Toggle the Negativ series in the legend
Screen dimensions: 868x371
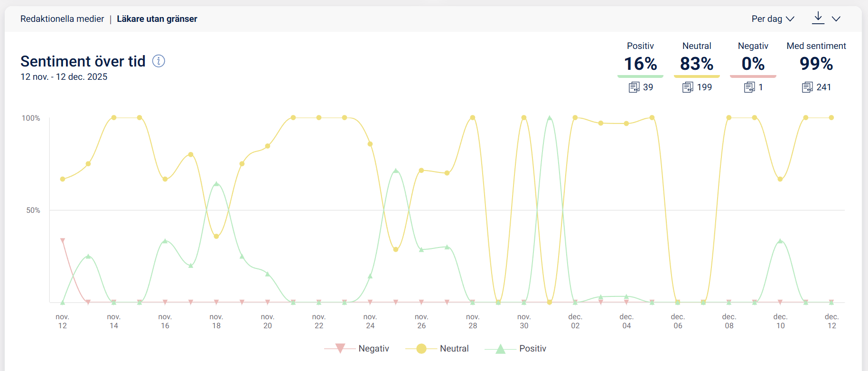[373, 349]
